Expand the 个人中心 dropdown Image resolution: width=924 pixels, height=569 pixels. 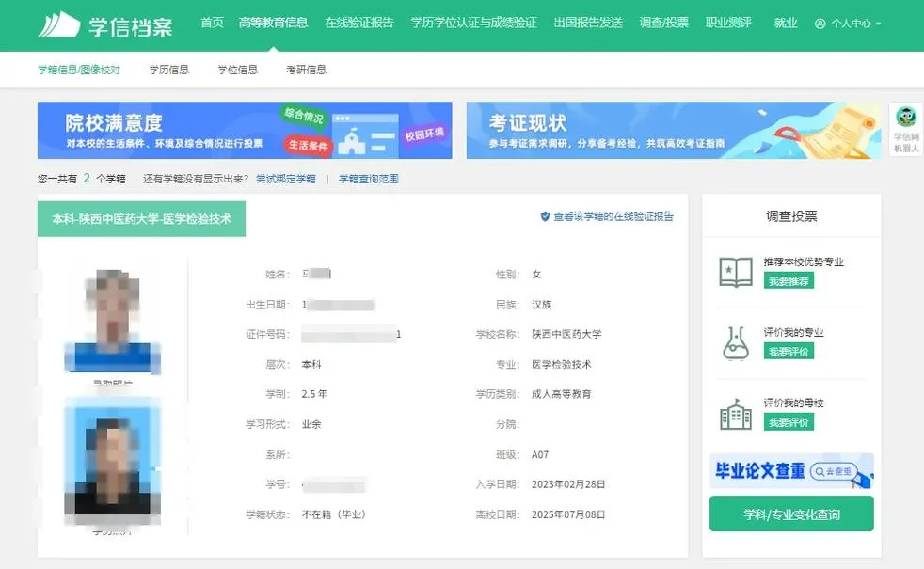pyautogui.click(x=849, y=24)
